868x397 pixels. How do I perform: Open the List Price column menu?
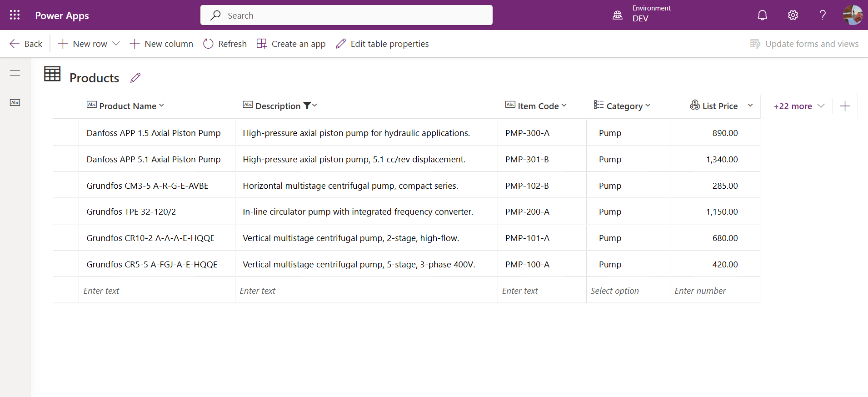click(750, 106)
